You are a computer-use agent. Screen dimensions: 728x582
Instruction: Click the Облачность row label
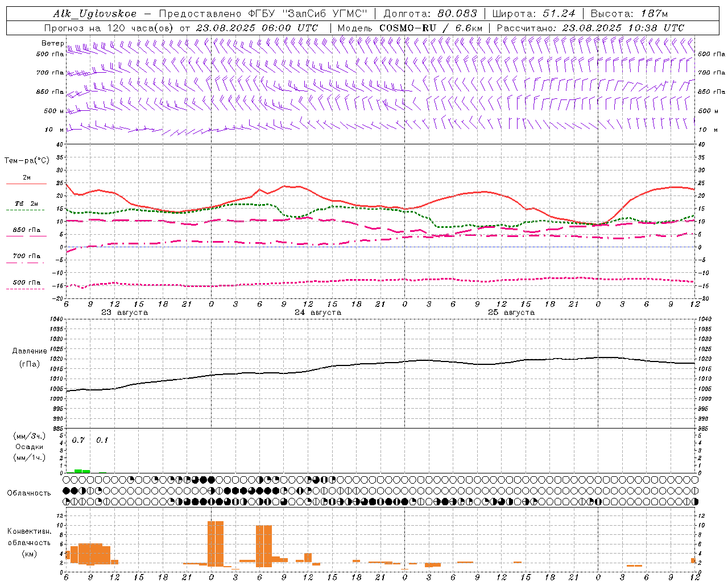point(29,493)
